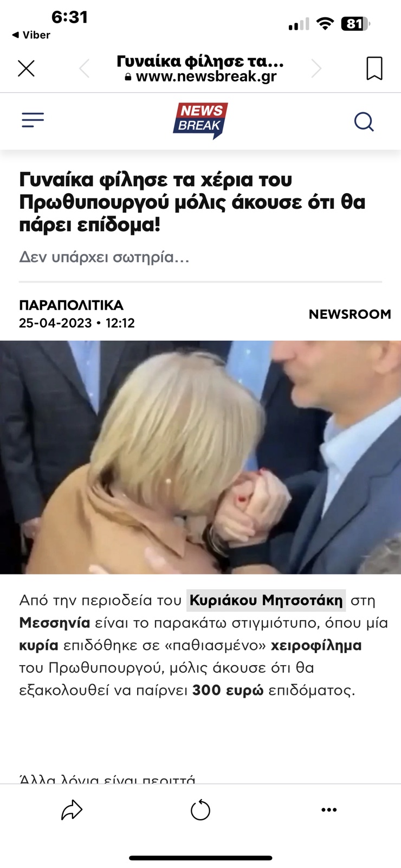Close the in-app browser with X
The image size is (401, 868).
coord(26,68)
